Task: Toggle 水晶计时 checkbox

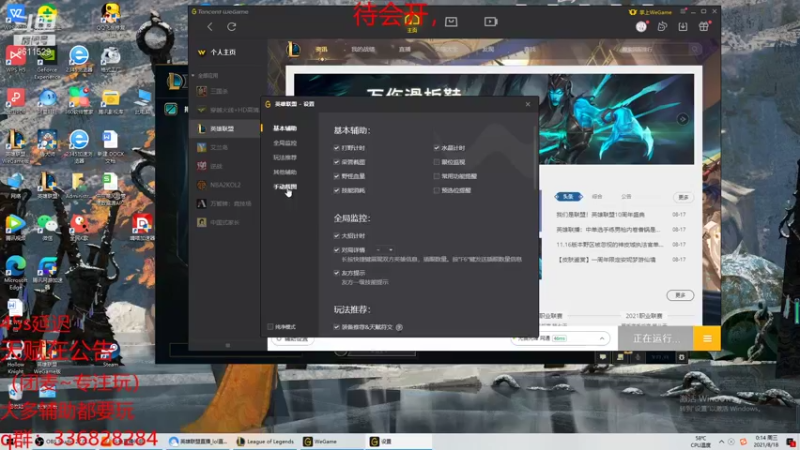Action: tap(437, 148)
